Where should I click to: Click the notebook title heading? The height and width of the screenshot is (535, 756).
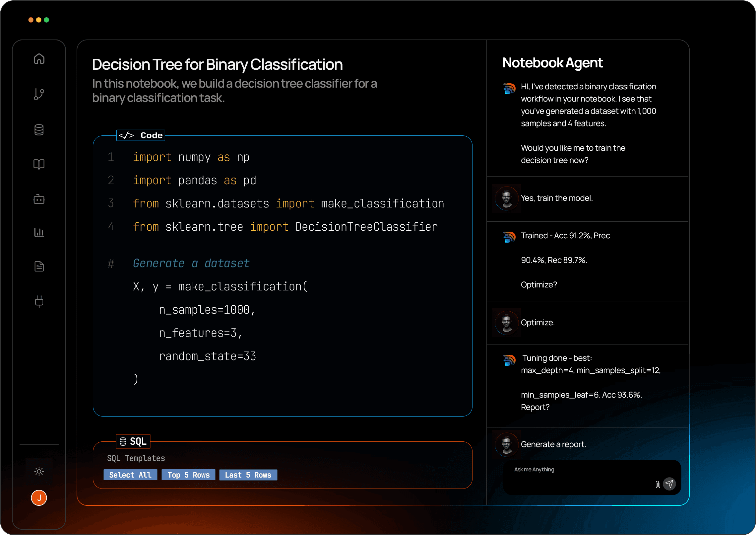pos(217,65)
